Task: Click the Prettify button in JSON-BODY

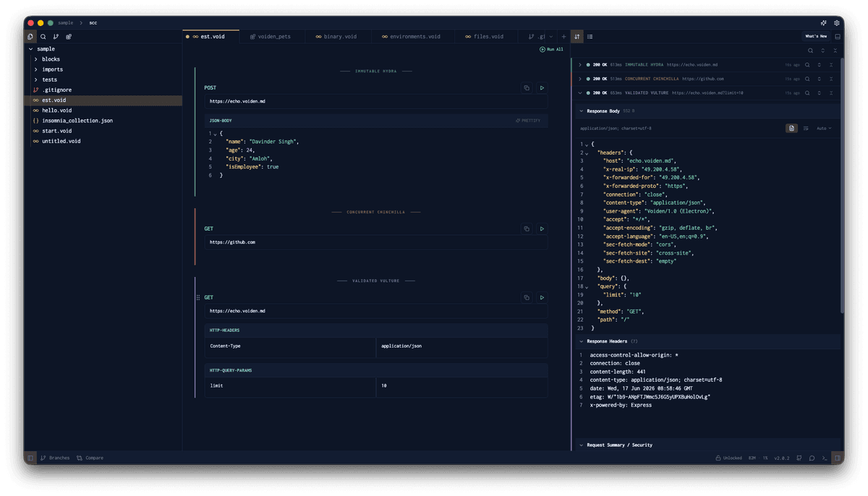Action: 528,121
